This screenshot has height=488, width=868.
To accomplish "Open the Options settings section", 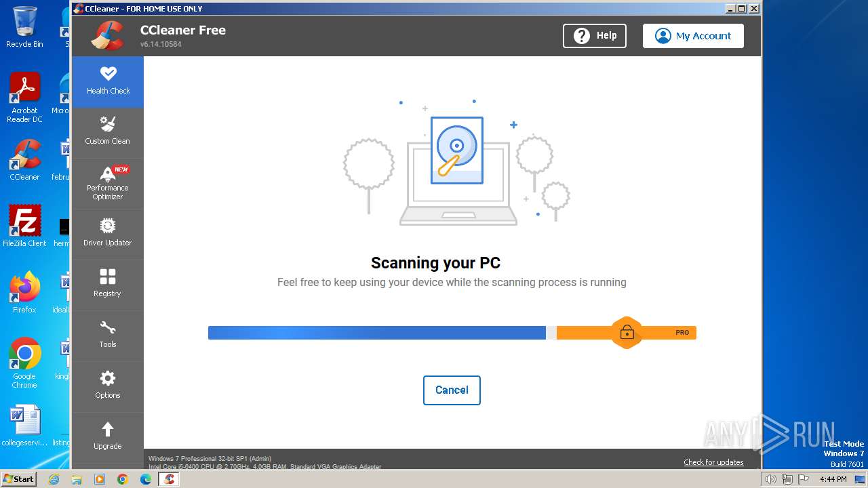I will click(x=108, y=386).
